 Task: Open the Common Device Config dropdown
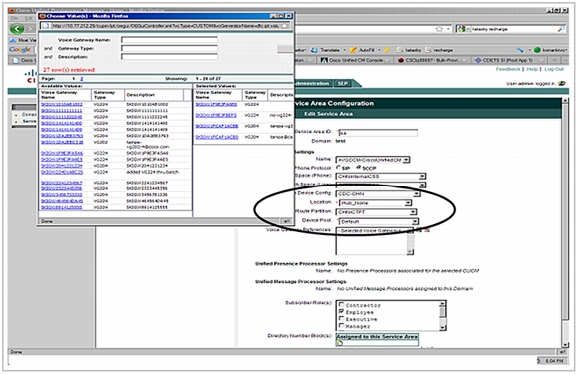[417, 194]
